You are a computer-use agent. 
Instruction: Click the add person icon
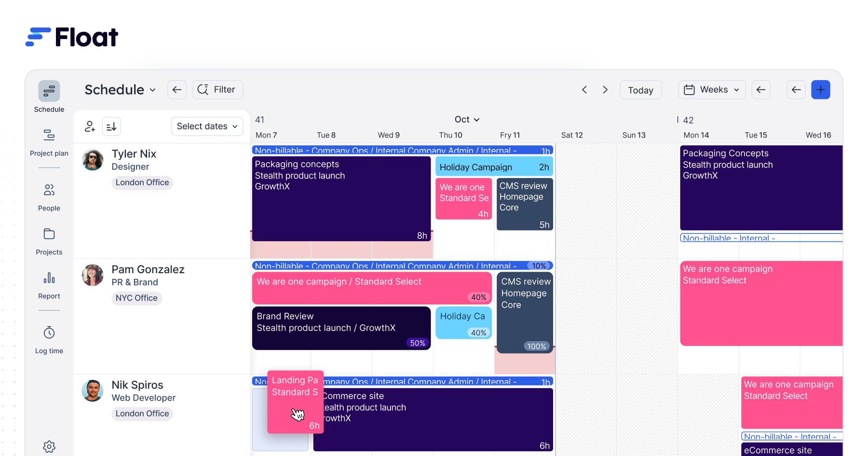click(x=90, y=126)
